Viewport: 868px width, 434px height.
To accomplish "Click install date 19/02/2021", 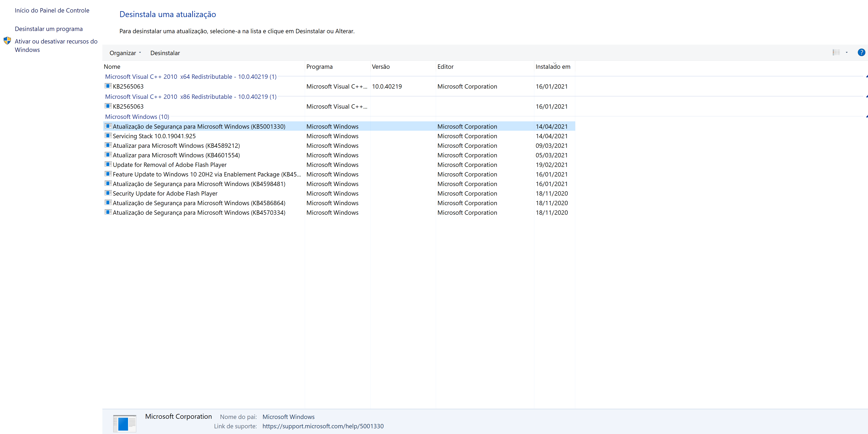I will click(x=552, y=165).
